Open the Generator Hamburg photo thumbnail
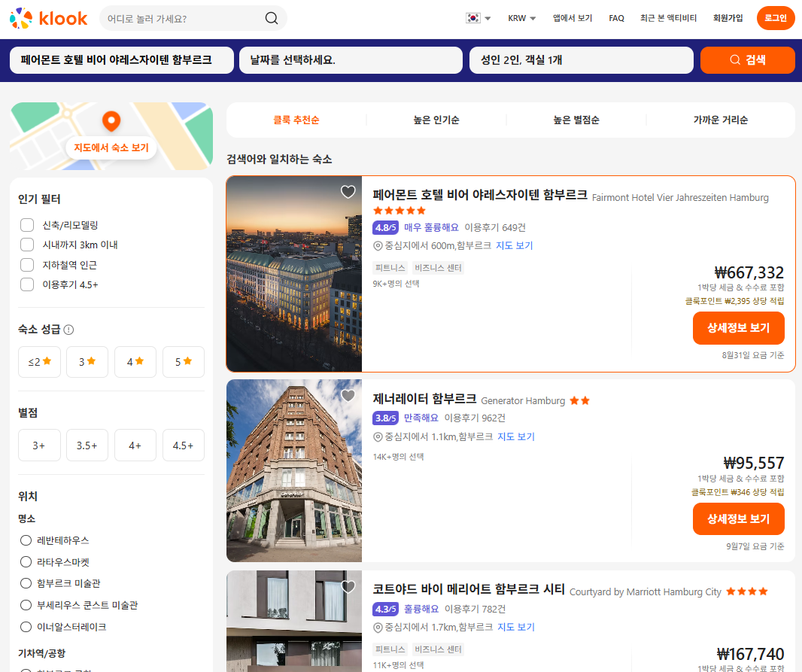Screen dimensions: 802x672 294,470
